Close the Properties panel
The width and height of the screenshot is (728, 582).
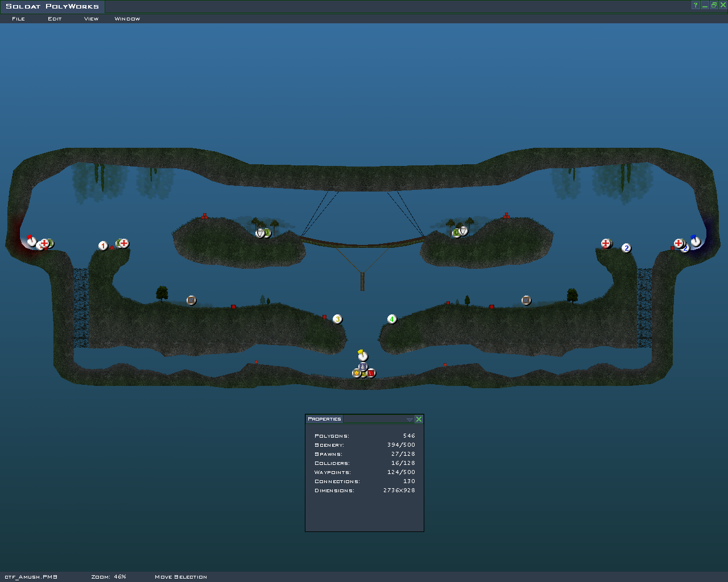pyautogui.click(x=419, y=419)
